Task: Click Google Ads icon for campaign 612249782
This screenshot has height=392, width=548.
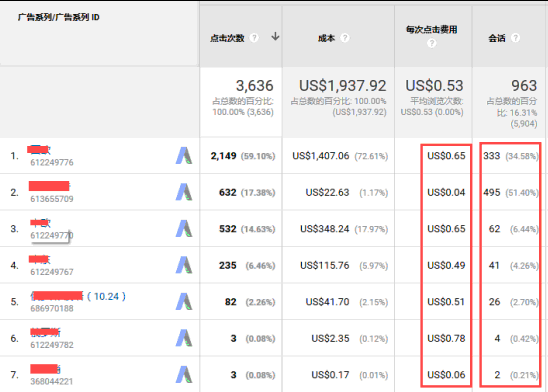Action: pos(184,338)
